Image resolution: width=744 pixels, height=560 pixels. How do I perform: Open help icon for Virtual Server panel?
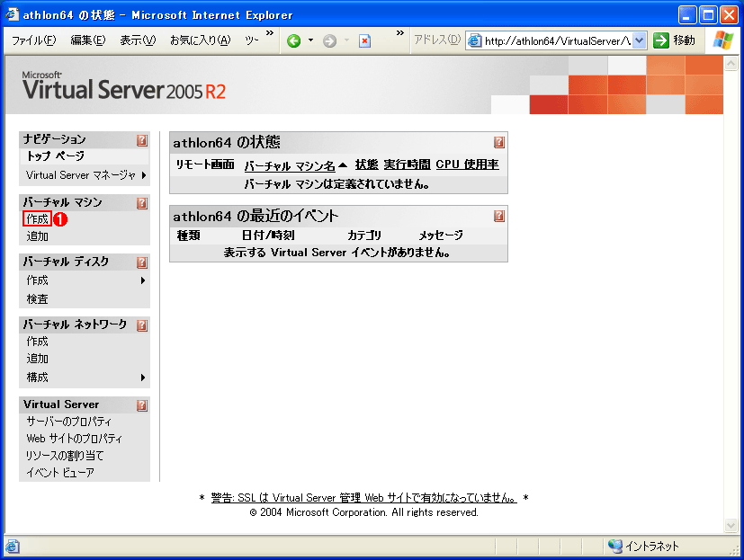click(142, 405)
